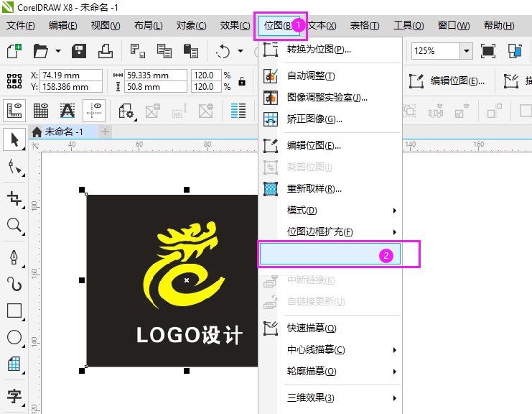Viewport: 532px width, 414px height.
Task: Add a new document tab with plus
Action: [105, 132]
